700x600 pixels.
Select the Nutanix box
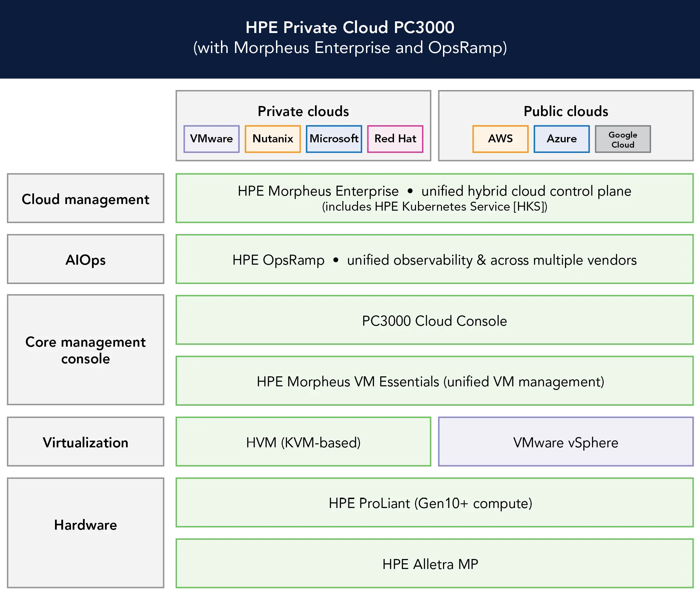[273, 139]
